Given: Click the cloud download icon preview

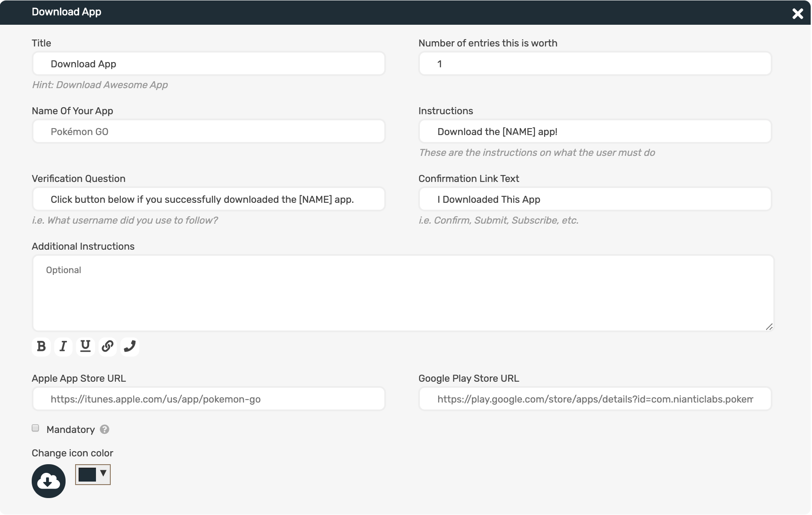Looking at the screenshot, I should tap(49, 481).
